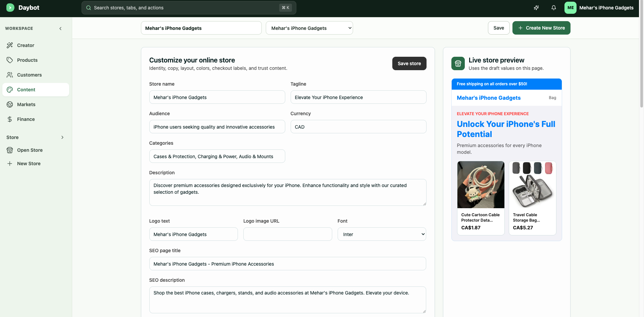Viewport: 644px width, 317px height.
Task: Click Mehar's iPhone Gadgets preview store title
Action: pos(489,98)
